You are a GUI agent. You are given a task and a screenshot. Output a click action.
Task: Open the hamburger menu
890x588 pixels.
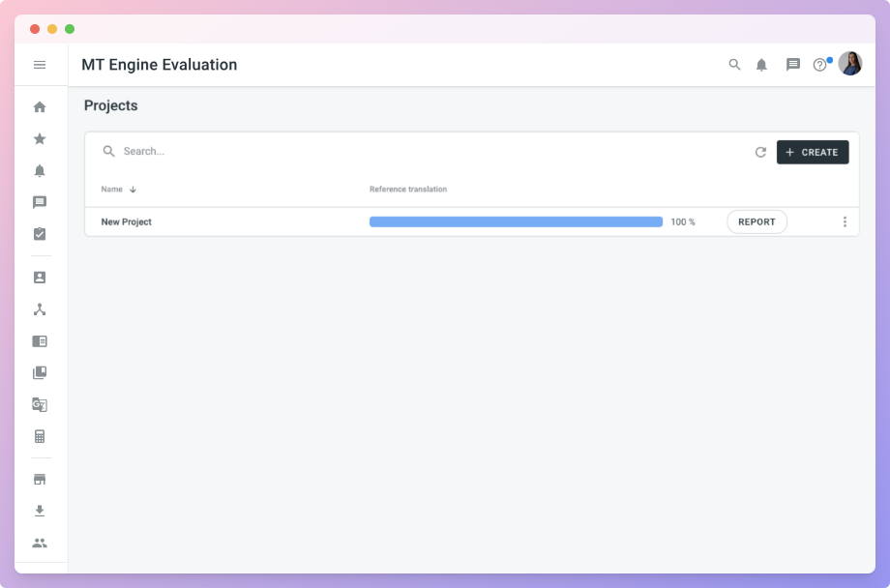pyautogui.click(x=40, y=65)
